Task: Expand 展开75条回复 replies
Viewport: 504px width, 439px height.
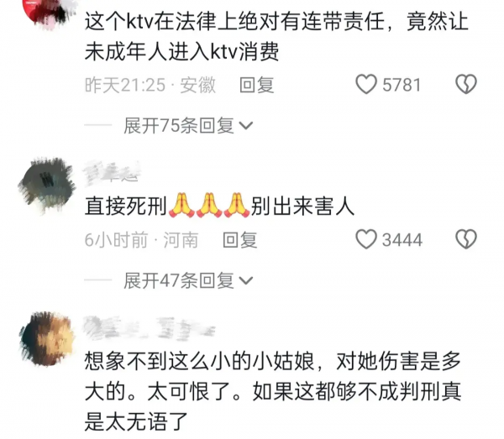Action: (x=188, y=125)
